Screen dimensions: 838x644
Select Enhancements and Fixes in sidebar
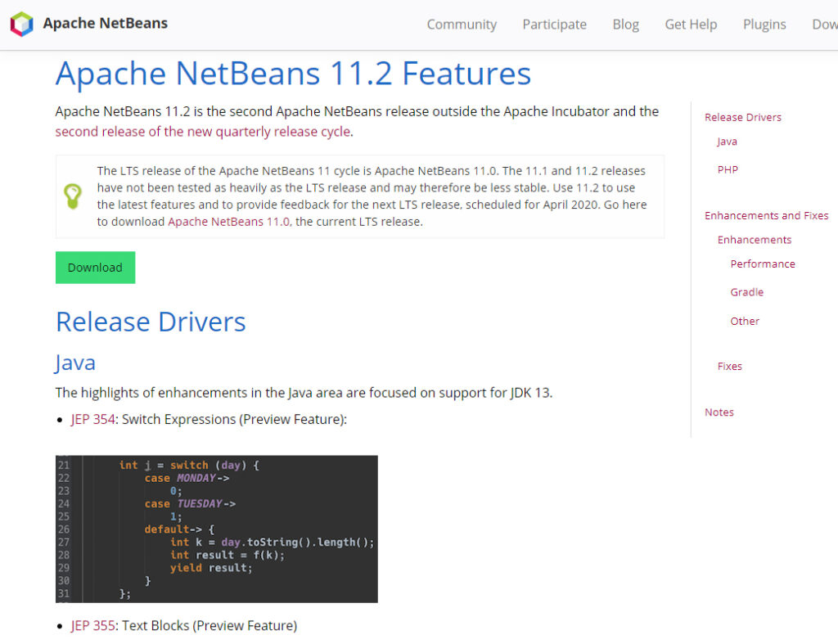pyautogui.click(x=766, y=215)
